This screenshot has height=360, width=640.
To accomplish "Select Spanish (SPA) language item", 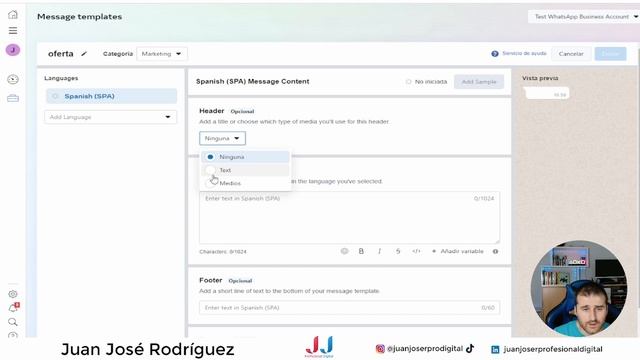I will click(x=111, y=96).
